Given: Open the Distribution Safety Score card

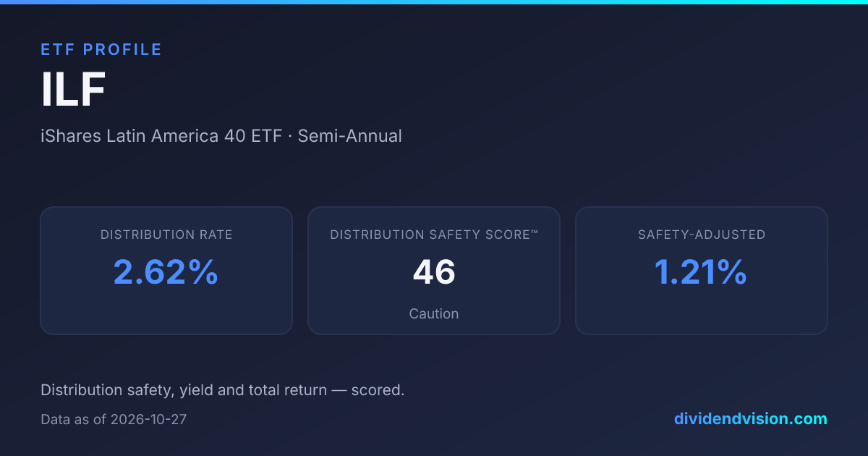Looking at the screenshot, I should [x=434, y=271].
